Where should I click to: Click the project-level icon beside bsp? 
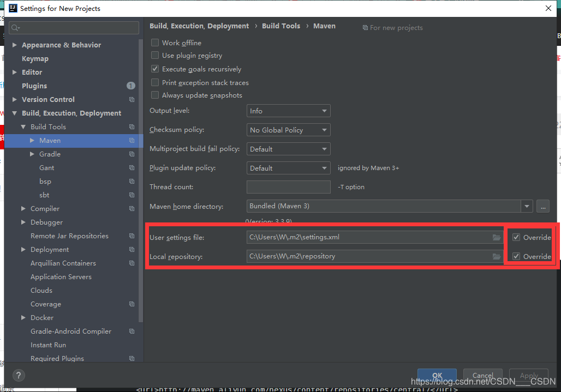pos(132,181)
